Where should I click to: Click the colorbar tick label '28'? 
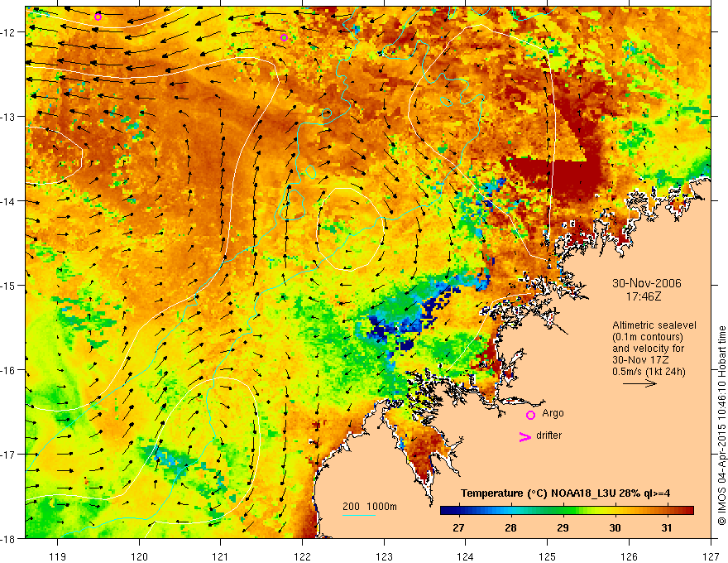click(510, 527)
